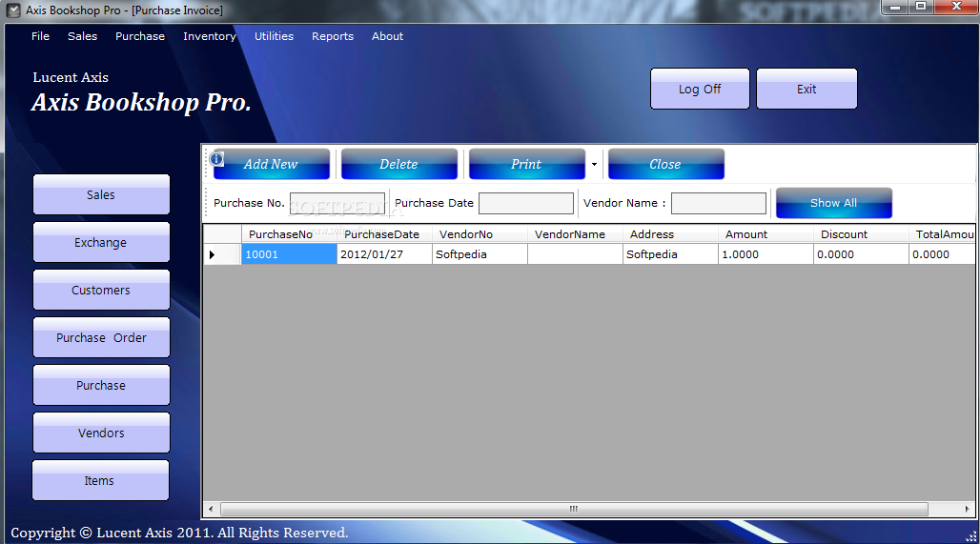Open the Exchange sidebar button
980x544 pixels.
tap(101, 242)
